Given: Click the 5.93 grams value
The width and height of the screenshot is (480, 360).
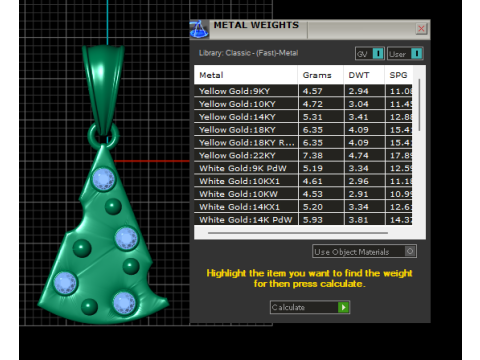Looking at the screenshot, I should pos(312,220).
